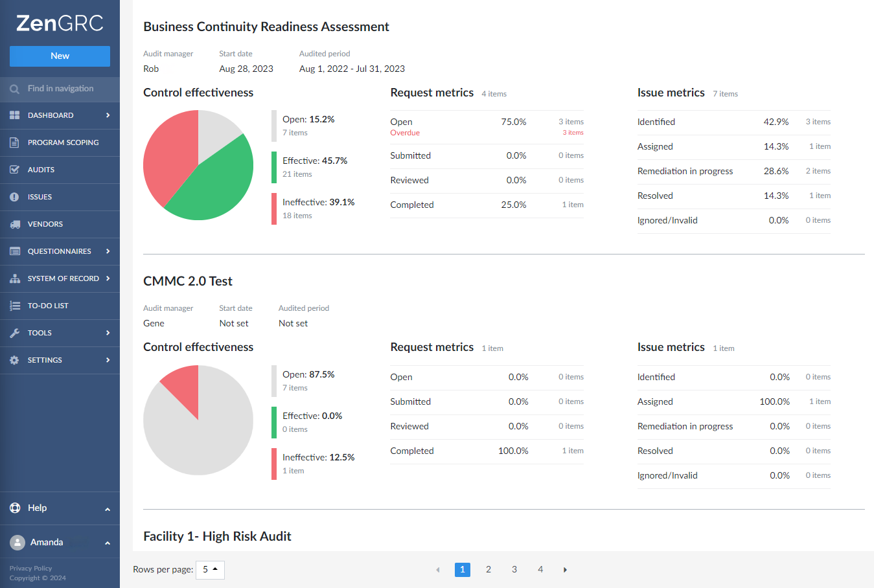Expand the Help menu

click(x=108, y=509)
